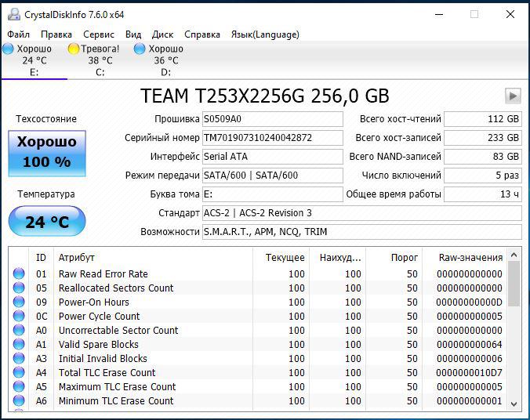
Task: Click status orb for Reallocated Sectors Count
Action: tap(19, 288)
